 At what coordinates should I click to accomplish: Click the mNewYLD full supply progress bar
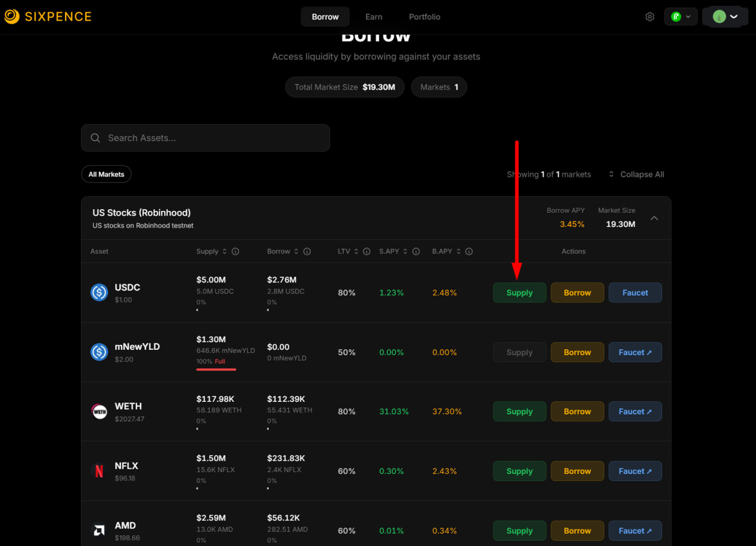tap(216, 370)
